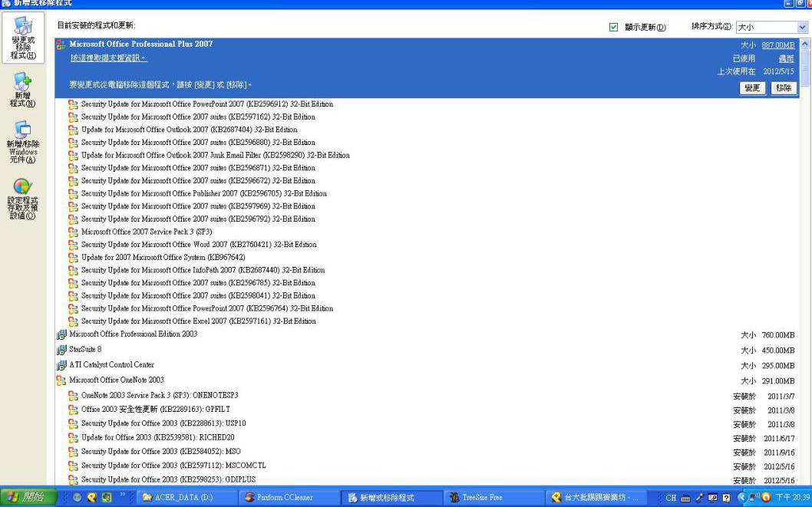Click the usage frequency link under 已使用
This screenshot has height=507, width=812.
point(786,59)
